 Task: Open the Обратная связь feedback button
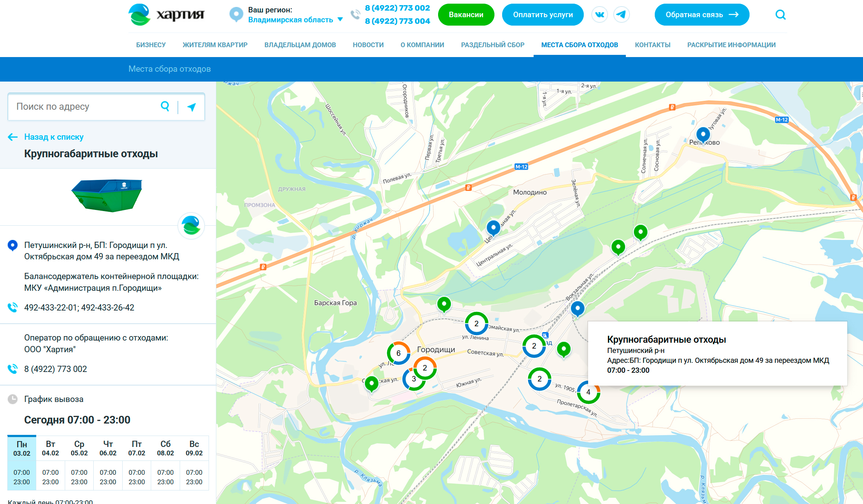point(702,15)
